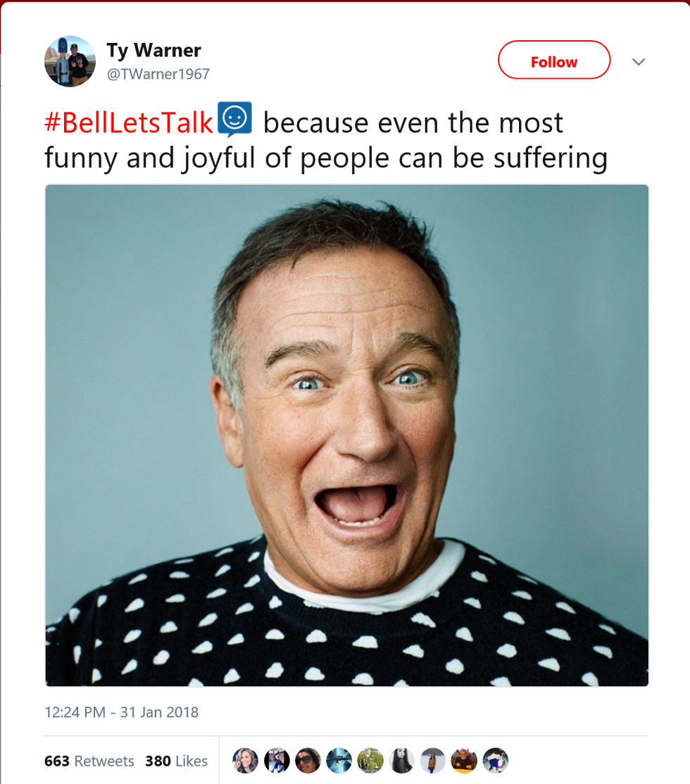Open the @TWarner1967 handle link

158,74
